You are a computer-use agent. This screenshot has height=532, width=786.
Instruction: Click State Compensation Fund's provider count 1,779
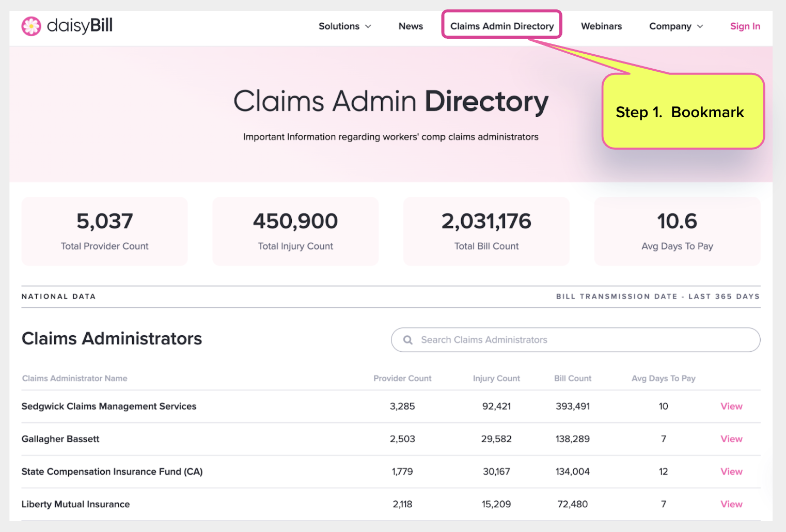(402, 472)
